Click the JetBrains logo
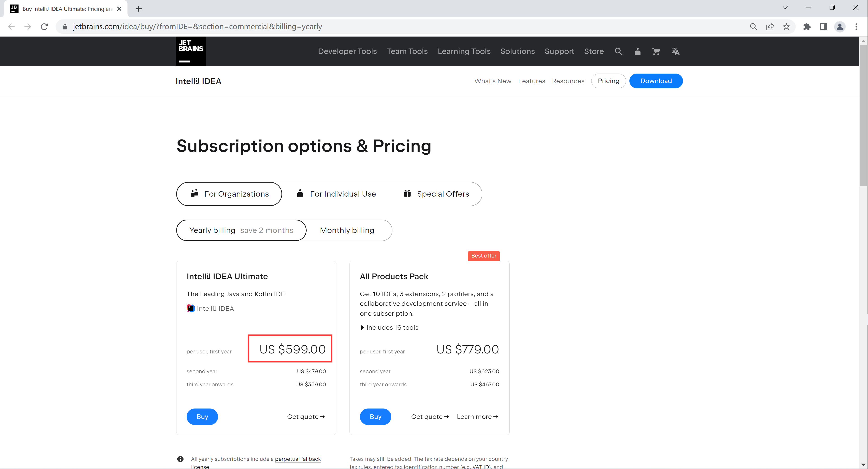Viewport: 868px width, 469px height. (191, 51)
